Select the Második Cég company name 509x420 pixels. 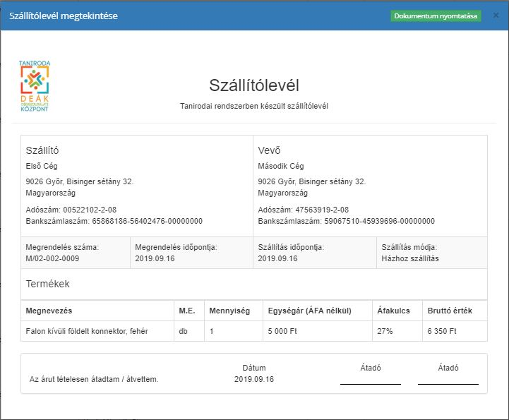tap(281, 166)
